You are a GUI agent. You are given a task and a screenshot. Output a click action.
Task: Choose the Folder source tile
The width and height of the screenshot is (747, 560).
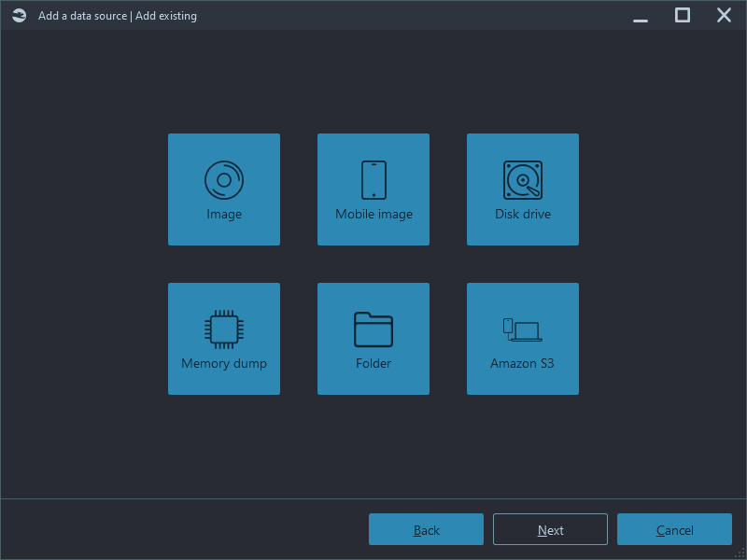point(373,339)
